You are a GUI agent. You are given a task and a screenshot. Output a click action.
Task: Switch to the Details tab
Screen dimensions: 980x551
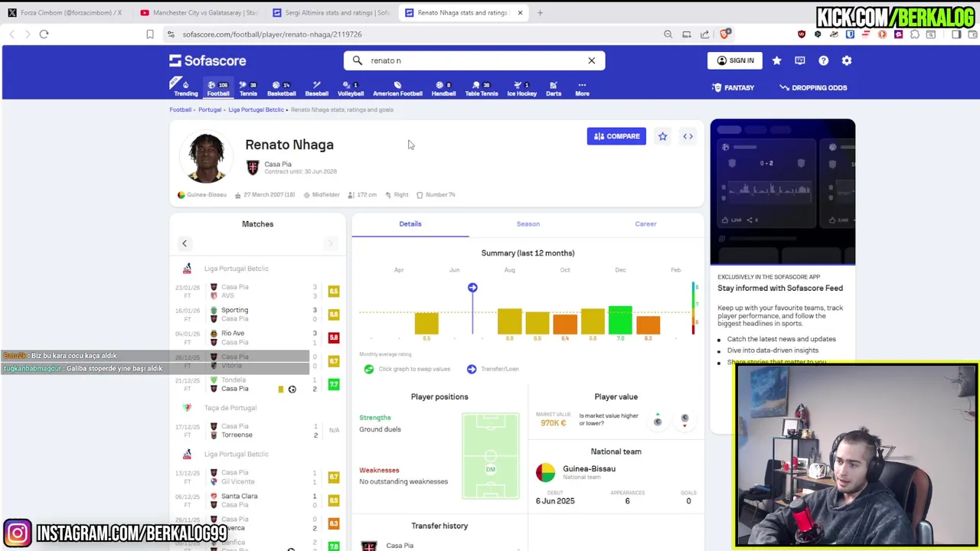[x=410, y=224]
